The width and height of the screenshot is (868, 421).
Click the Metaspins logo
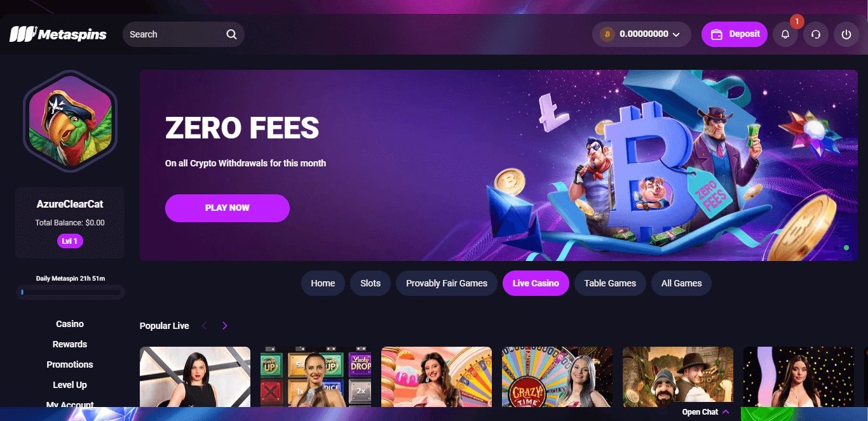coord(58,34)
